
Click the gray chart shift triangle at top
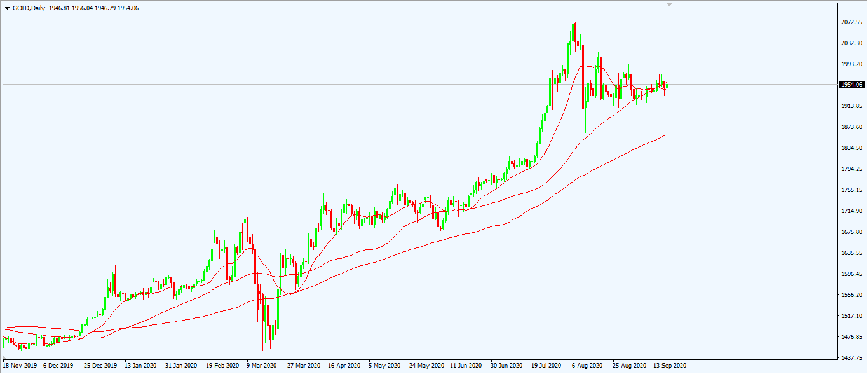[x=669, y=4]
